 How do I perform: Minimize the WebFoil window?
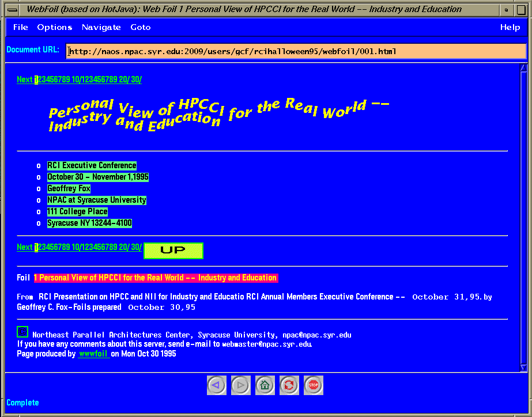pos(506,10)
